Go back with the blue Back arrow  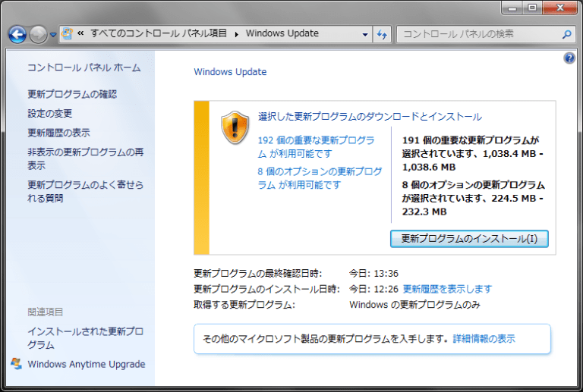click(17, 35)
